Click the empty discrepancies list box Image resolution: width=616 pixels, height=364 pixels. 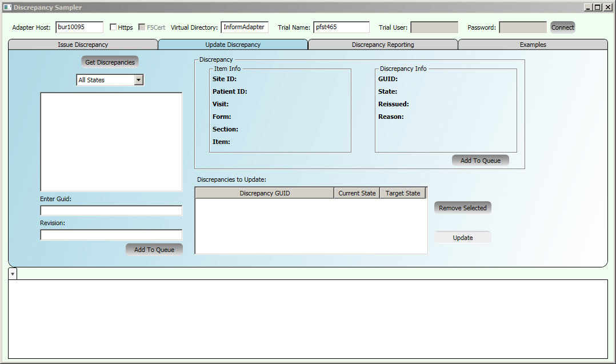pos(111,142)
